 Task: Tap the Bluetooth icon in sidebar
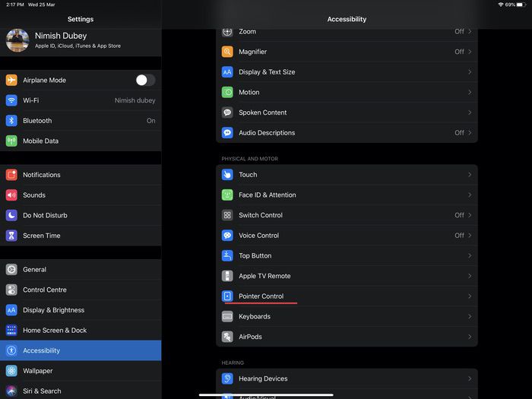click(11, 121)
